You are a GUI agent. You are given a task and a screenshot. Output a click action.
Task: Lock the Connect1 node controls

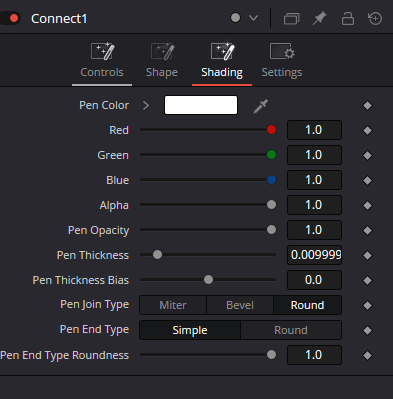[x=348, y=18]
